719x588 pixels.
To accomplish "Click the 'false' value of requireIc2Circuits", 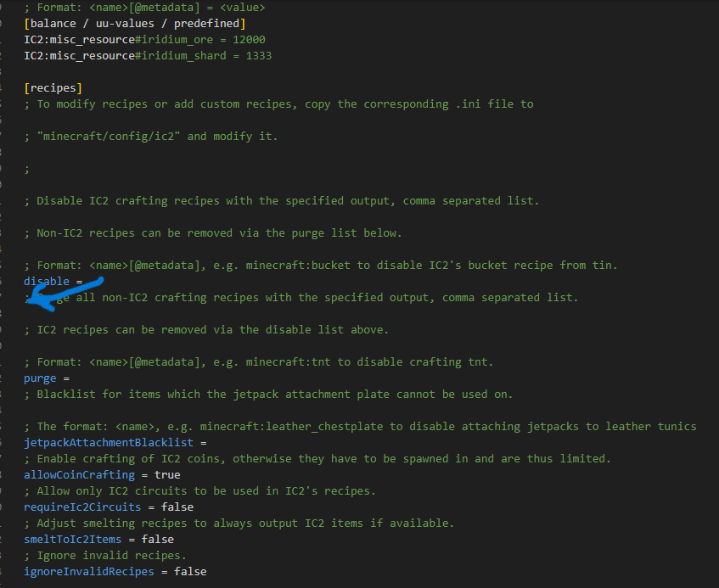I will pos(177,507).
